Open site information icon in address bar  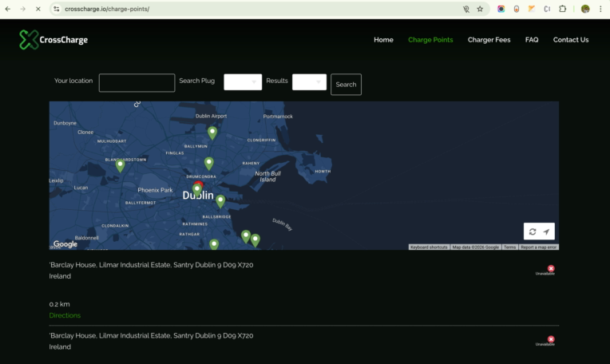coord(57,9)
